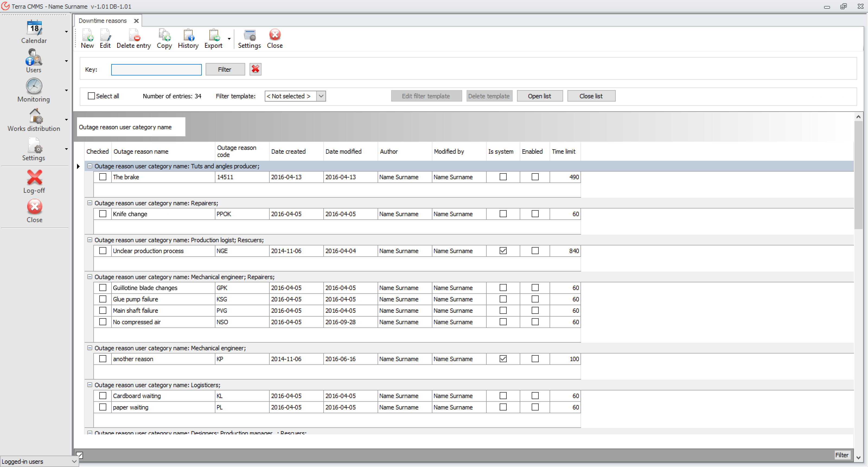Screen dimensions: 868x467
Task: Create a New downtime reason entry
Action: [x=87, y=39]
